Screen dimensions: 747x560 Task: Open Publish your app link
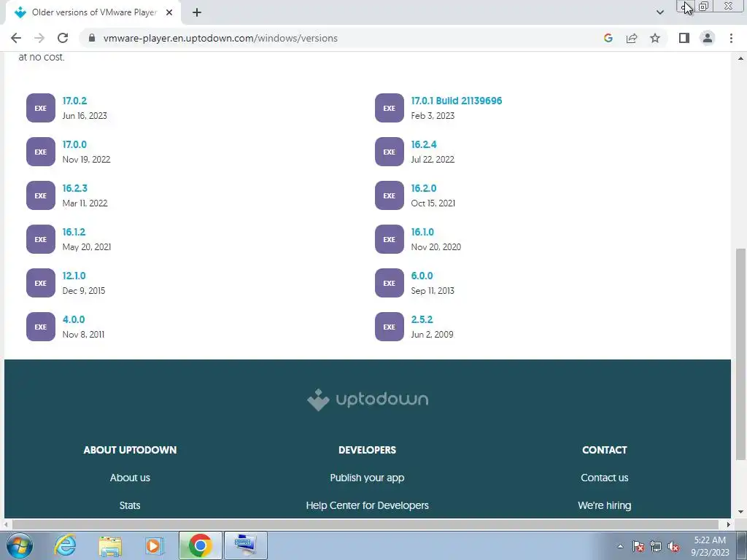click(x=368, y=478)
